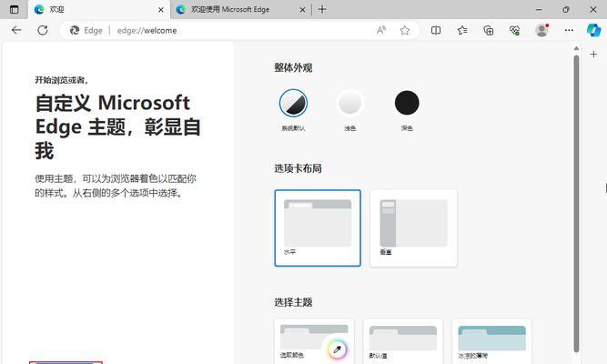Go back using the back arrow
Viewport: 607px width, 364px height.
pyautogui.click(x=16, y=30)
